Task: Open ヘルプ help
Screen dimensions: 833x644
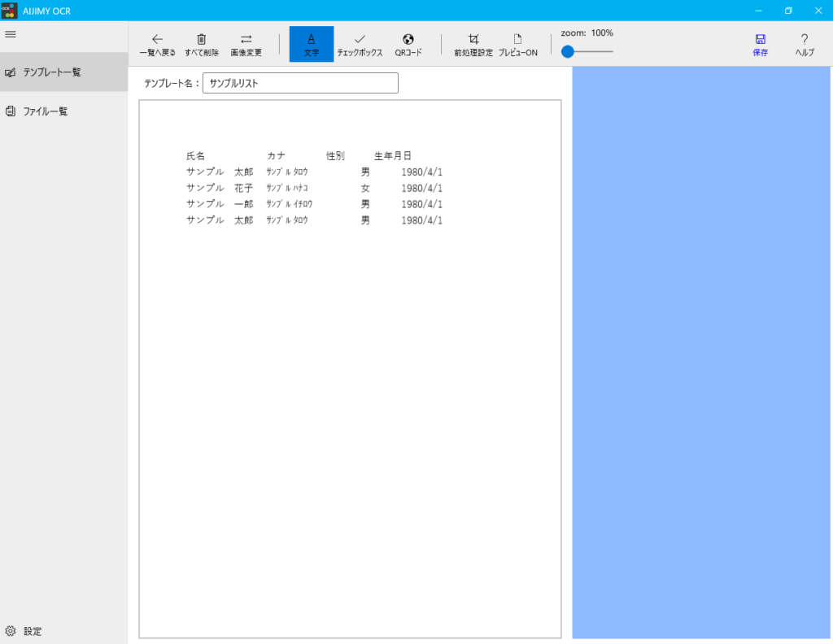Action: (x=805, y=45)
